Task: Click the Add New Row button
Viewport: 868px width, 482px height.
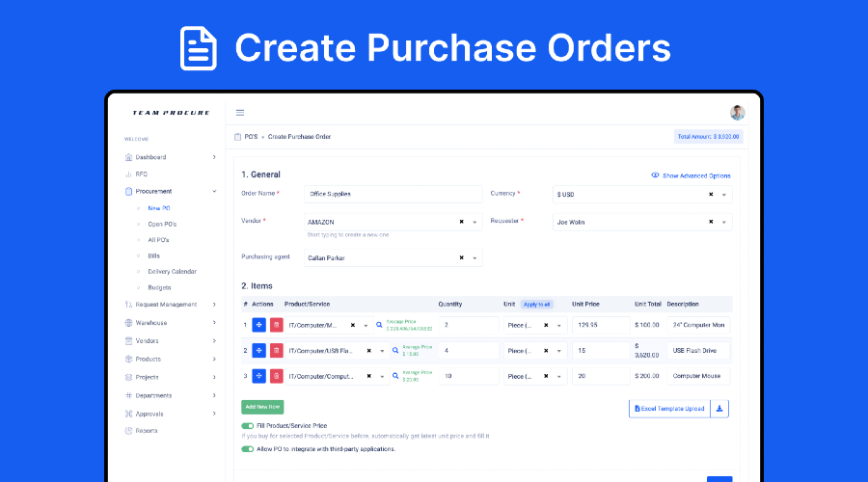Action: pyautogui.click(x=262, y=407)
